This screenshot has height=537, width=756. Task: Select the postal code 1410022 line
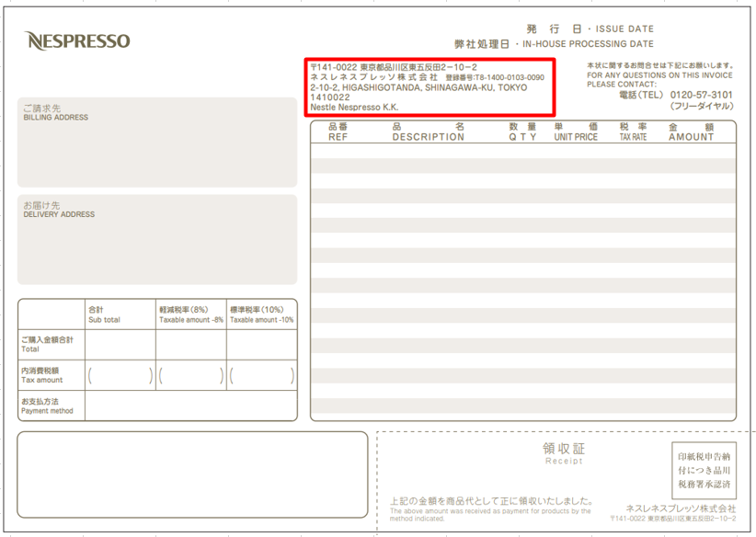tap(330, 97)
